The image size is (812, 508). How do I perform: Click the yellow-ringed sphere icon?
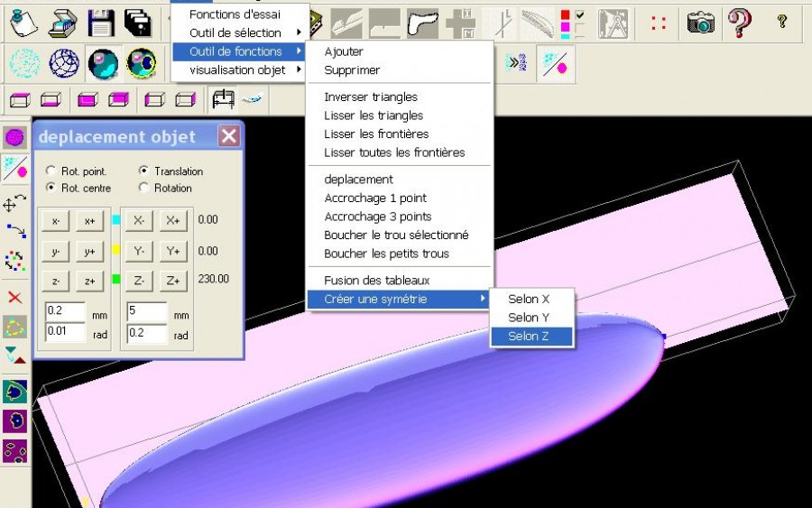(x=141, y=63)
